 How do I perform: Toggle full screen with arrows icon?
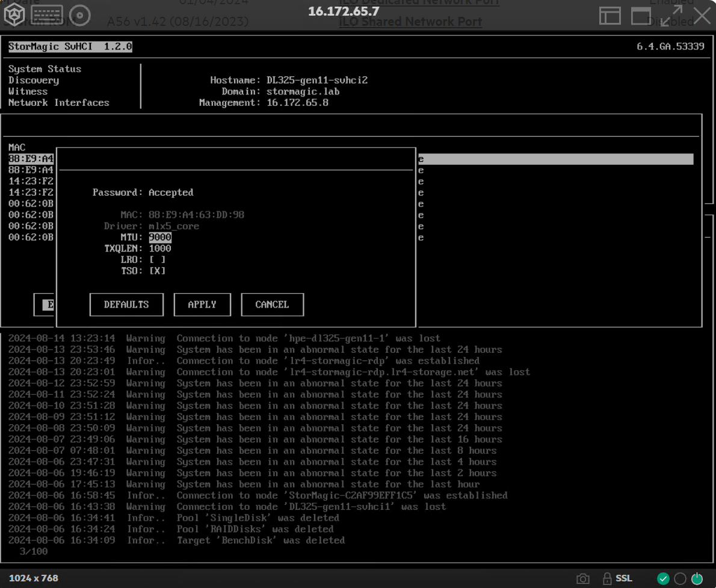pyautogui.click(x=671, y=16)
